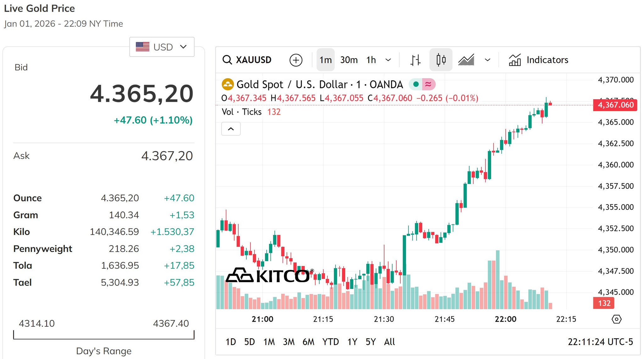Toggle the pink approximate data badge
This screenshot has width=644, height=359.
click(428, 84)
